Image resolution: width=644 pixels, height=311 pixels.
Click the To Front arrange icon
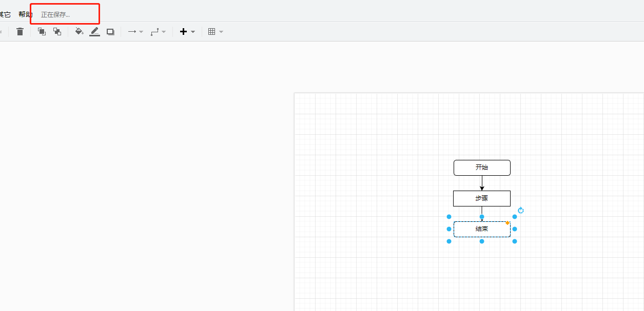tap(42, 32)
